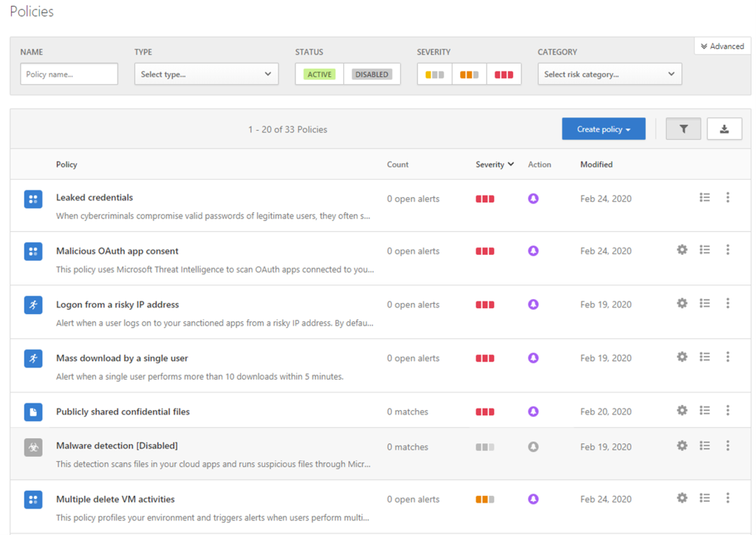This screenshot has height=535, width=756.
Task: Click the alert bell action icon for Malware detection
Action: pos(533,447)
